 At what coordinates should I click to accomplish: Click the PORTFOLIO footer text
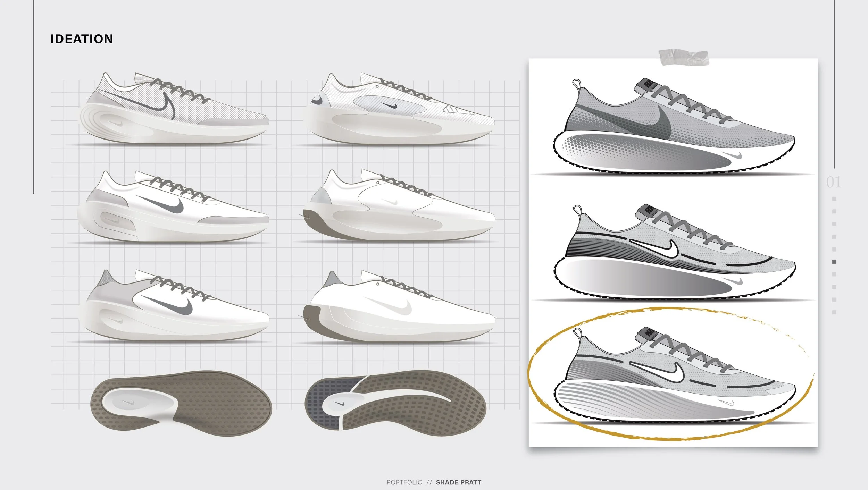(x=404, y=482)
